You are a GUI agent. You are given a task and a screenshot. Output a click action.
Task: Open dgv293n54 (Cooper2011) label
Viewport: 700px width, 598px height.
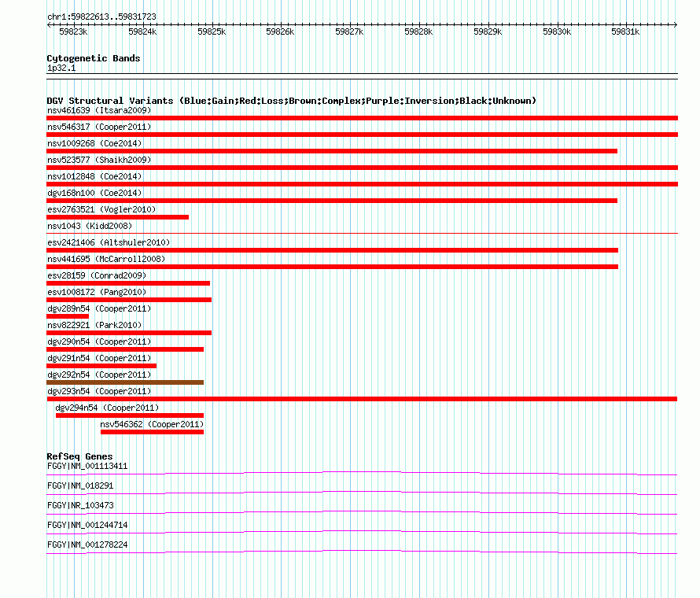pyautogui.click(x=99, y=391)
